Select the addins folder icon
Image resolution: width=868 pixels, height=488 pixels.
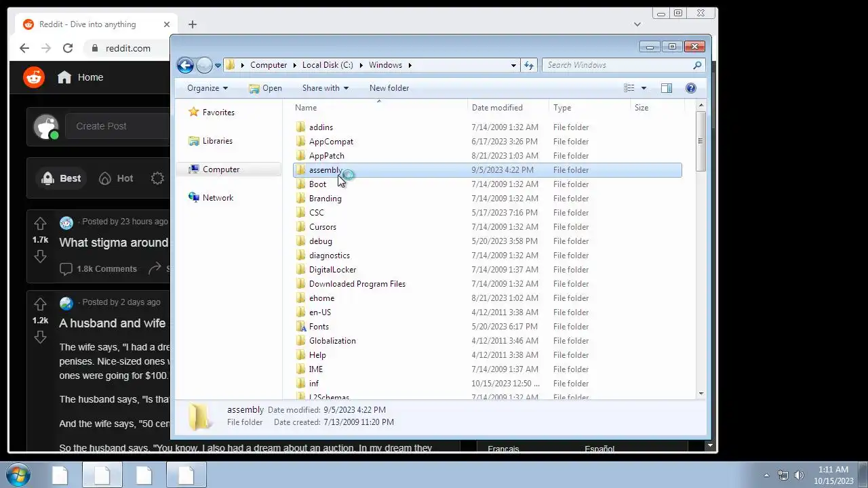[x=301, y=127]
